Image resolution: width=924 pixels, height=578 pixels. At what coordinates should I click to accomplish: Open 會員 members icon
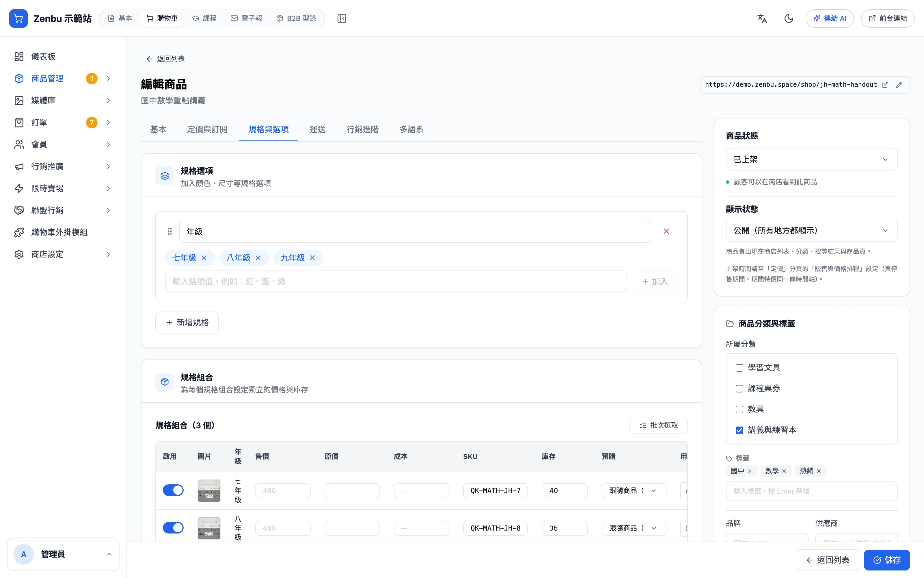click(19, 144)
